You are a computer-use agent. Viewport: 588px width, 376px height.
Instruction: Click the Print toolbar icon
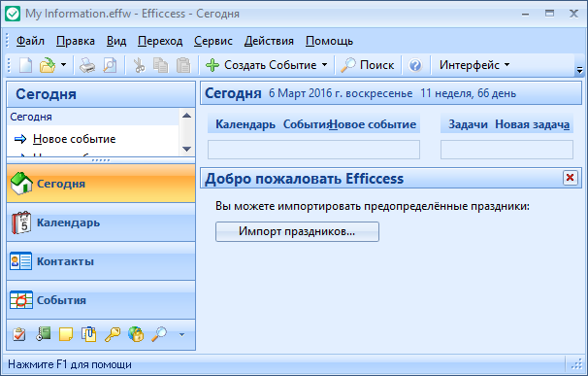[x=87, y=65]
